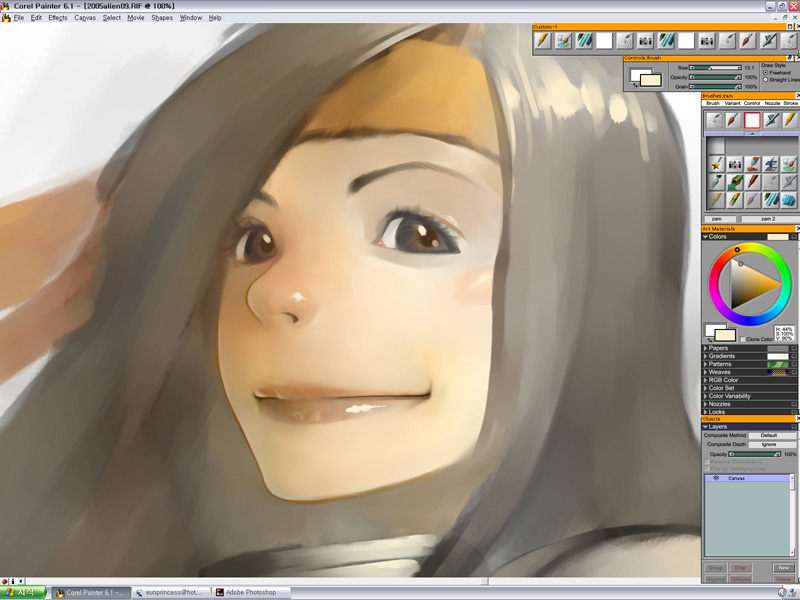The image size is (800, 600).
Task: Show hidden system tray icons
Action: click(x=782, y=592)
